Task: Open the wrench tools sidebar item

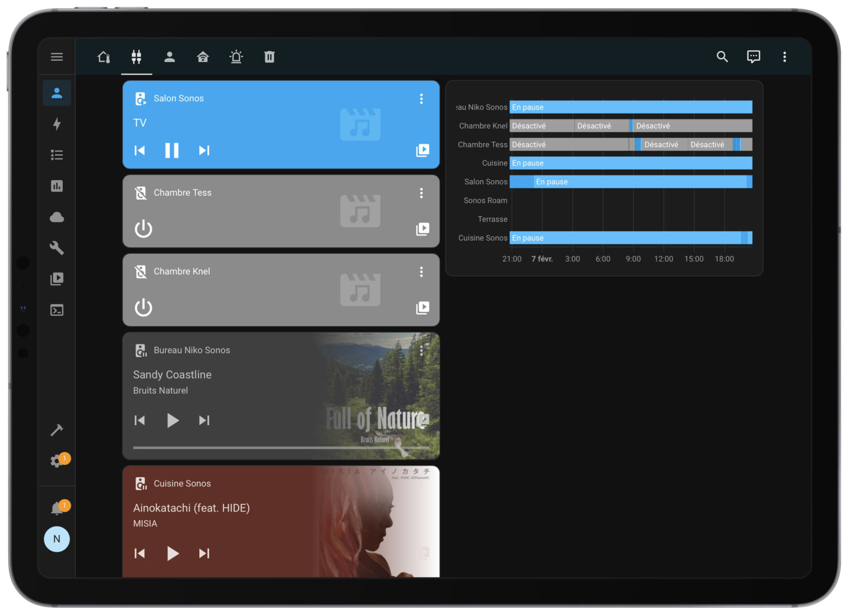Action: (x=56, y=248)
